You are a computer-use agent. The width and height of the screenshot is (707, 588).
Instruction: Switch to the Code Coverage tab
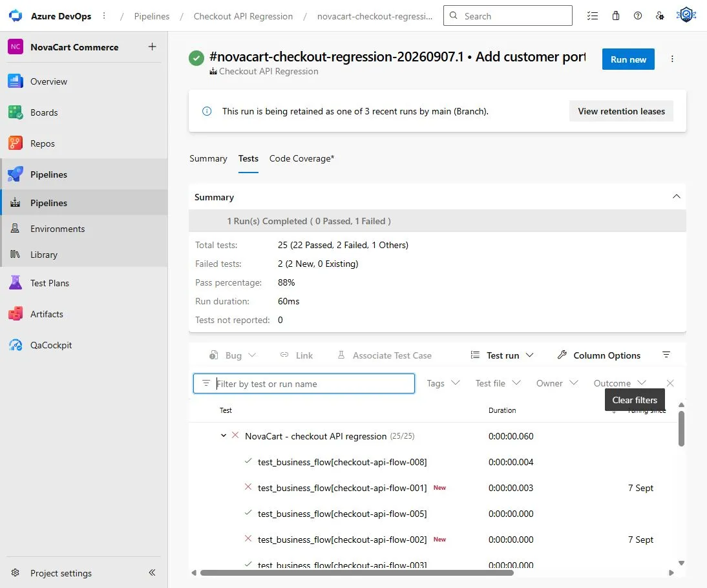(x=302, y=159)
